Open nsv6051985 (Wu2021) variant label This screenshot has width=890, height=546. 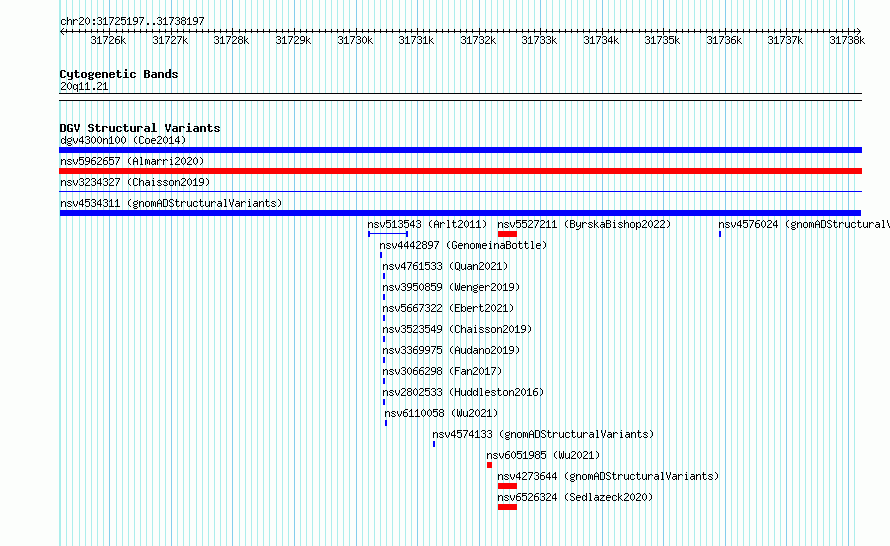[543, 455]
